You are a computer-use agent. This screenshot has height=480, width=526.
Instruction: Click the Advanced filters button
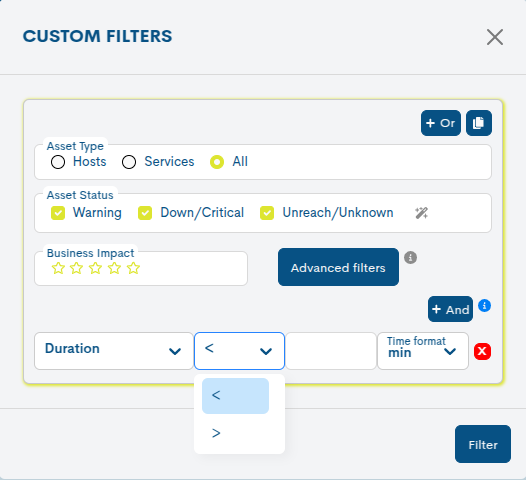click(x=338, y=267)
